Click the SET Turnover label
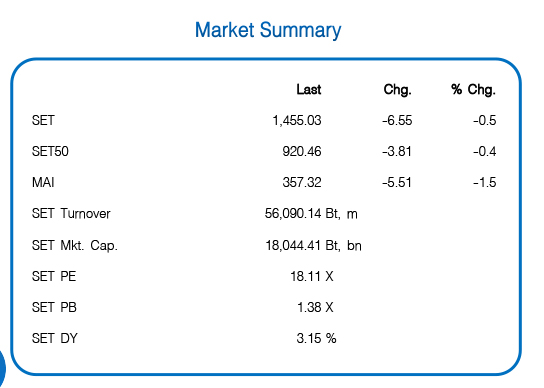The image size is (544, 388). click(71, 213)
